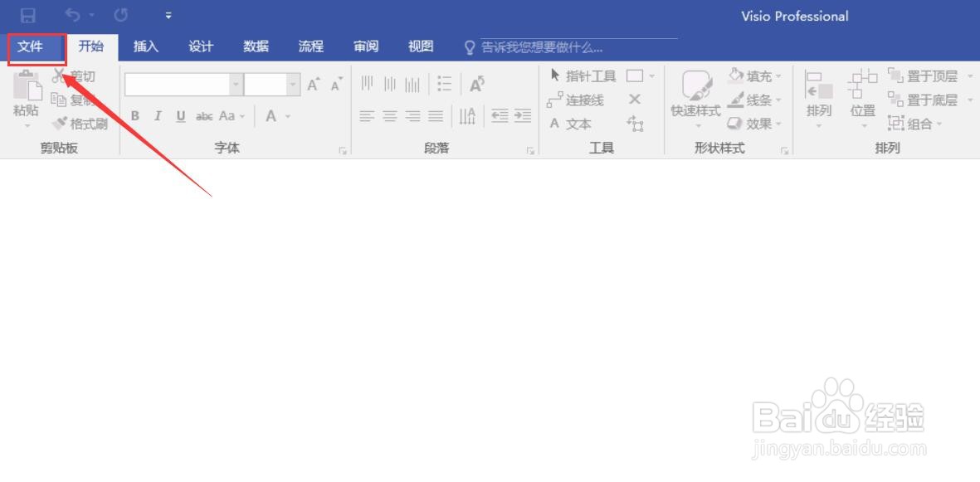Toggle bold formatting (B)
Viewport: 980px width, 482px height.
135,116
